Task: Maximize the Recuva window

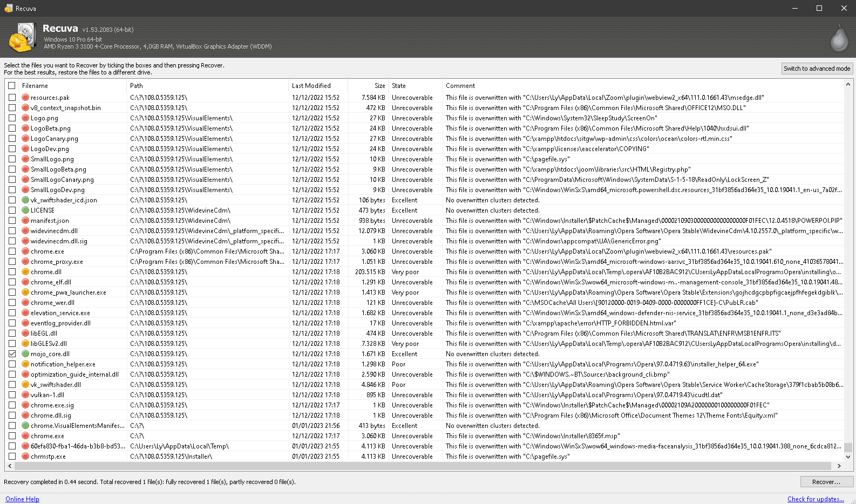Action: point(819,8)
